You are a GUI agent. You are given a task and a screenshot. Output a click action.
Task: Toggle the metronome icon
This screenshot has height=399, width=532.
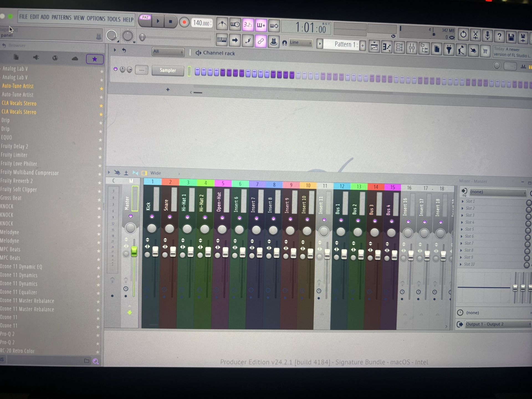click(x=222, y=25)
